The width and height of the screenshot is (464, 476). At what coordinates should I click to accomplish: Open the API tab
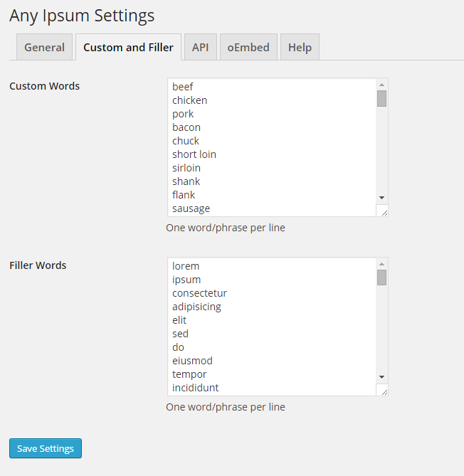200,48
